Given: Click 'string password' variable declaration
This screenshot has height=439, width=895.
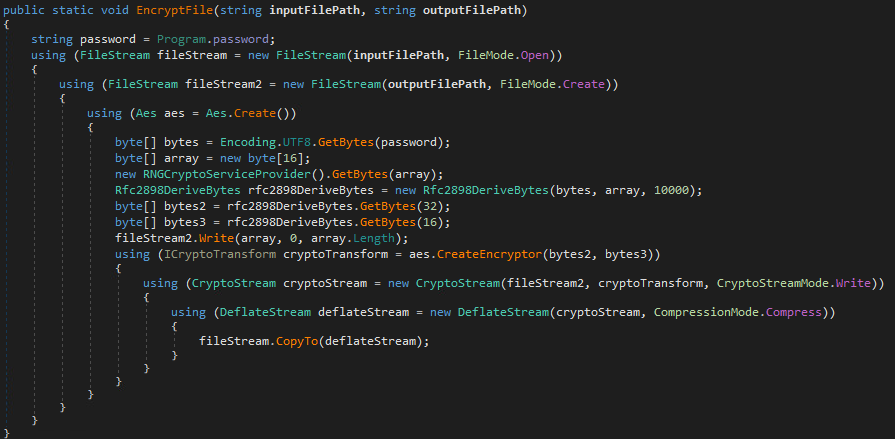Looking at the screenshot, I should pos(83,39).
